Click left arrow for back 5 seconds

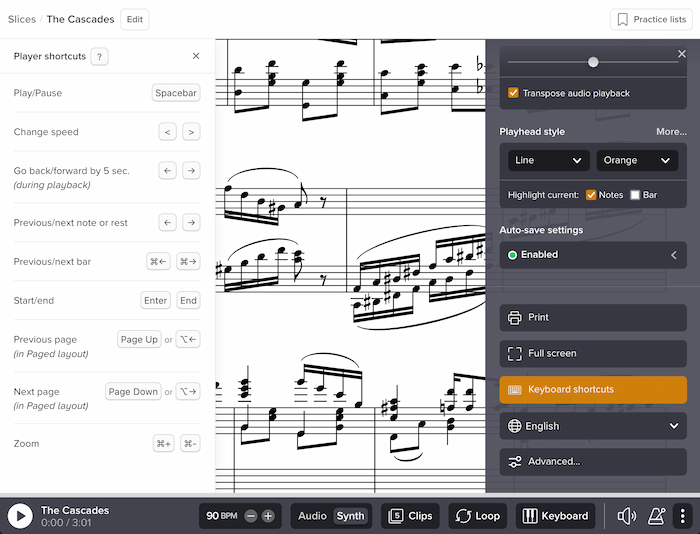point(167,171)
